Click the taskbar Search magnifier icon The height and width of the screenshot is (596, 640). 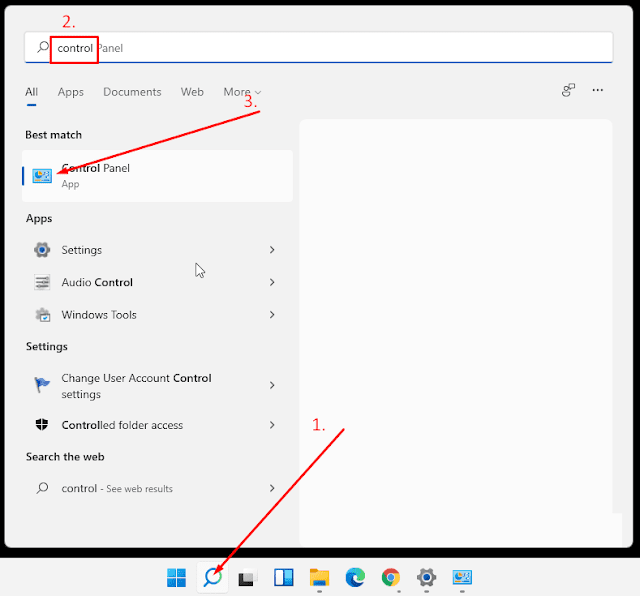[213, 577]
